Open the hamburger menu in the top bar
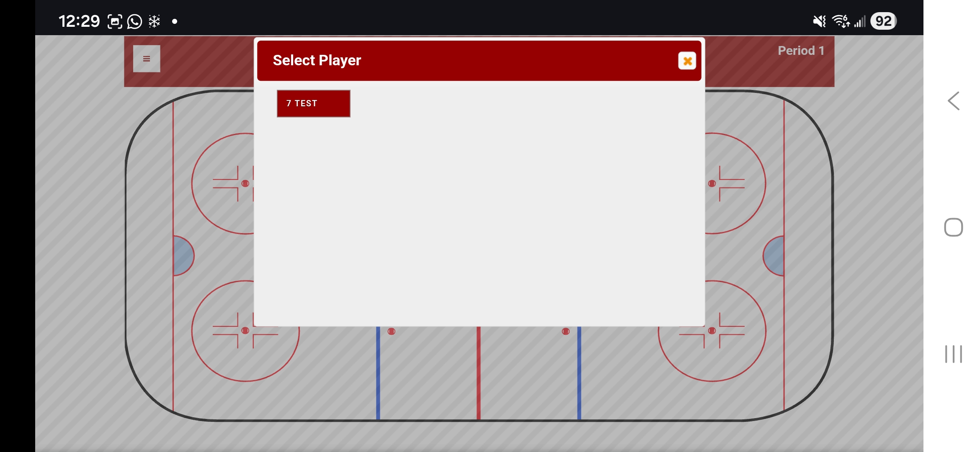This screenshot has width=980, height=452. (x=146, y=59)
